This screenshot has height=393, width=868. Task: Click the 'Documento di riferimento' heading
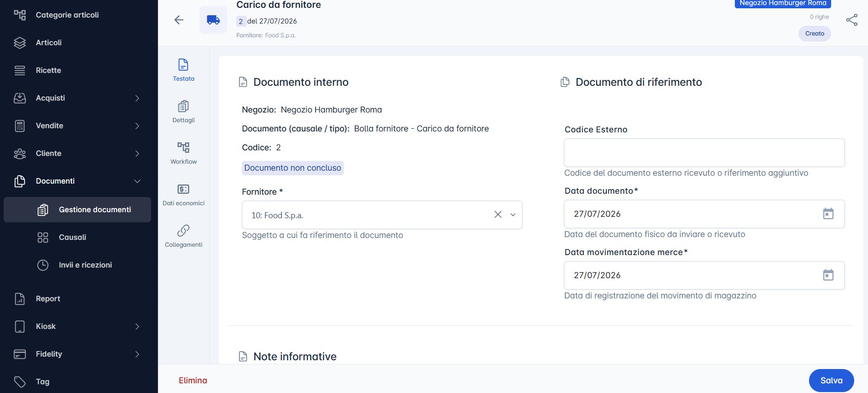[x=639, y=82]
